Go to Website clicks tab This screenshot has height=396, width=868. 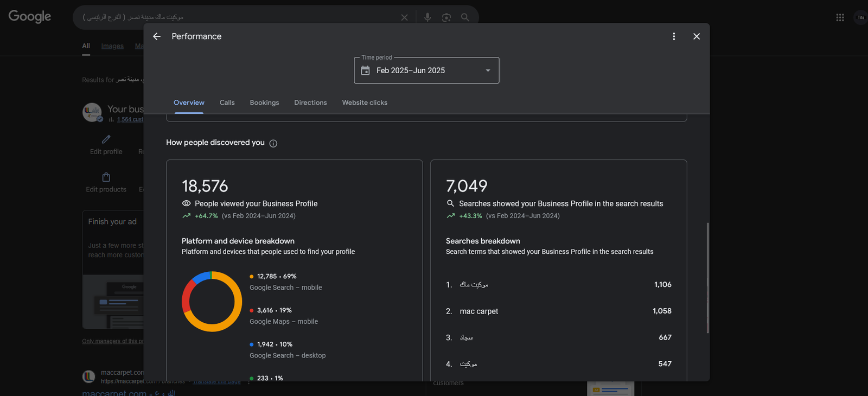[x=365, y=103]
